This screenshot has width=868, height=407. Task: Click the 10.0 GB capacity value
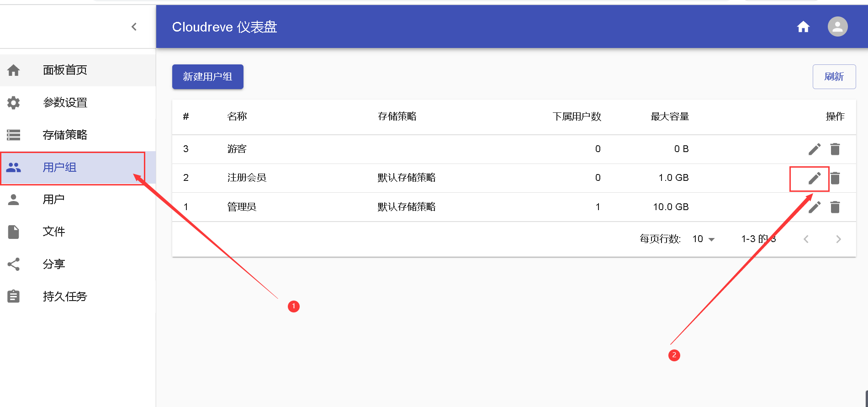[671, 207]
